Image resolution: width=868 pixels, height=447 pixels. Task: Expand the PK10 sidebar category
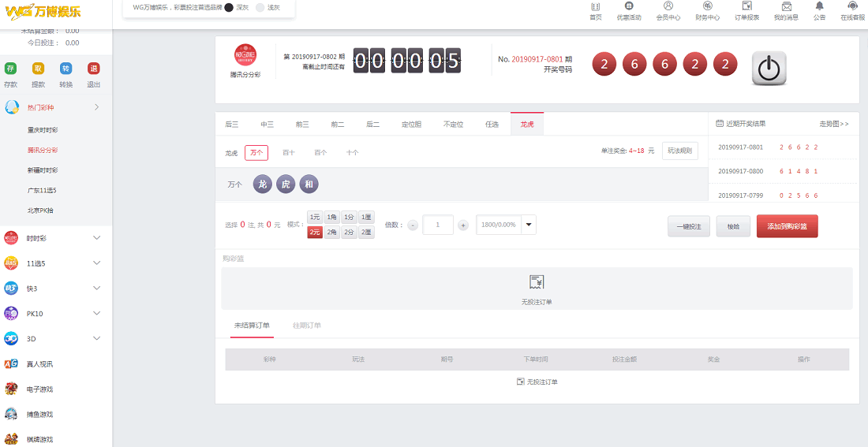click(x=96, y=314)
